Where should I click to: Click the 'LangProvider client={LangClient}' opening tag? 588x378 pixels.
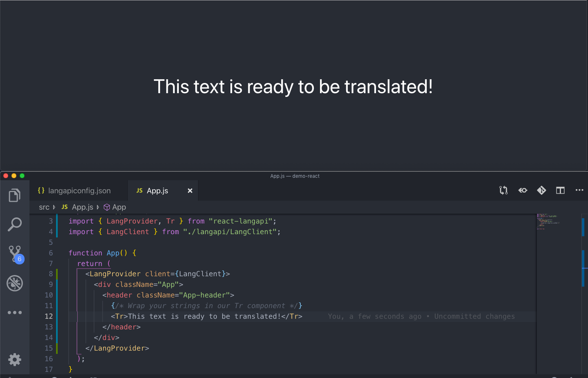click(158, 274)
